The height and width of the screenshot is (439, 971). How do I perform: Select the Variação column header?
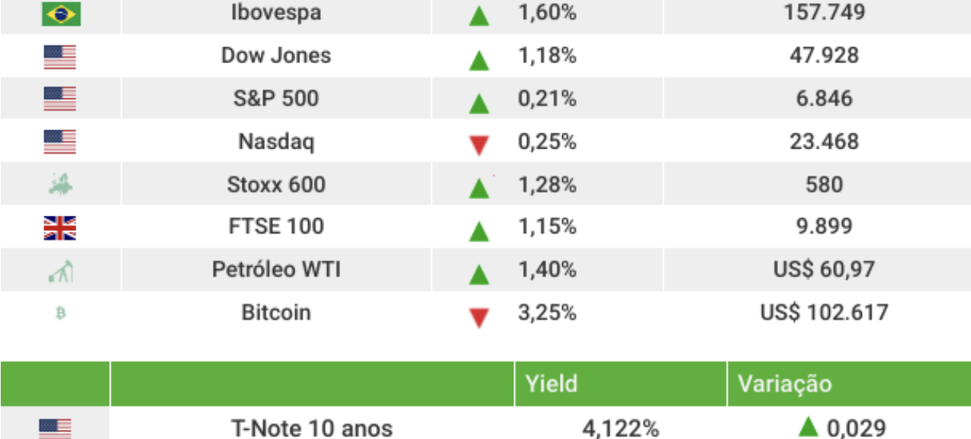click(785, 384)
